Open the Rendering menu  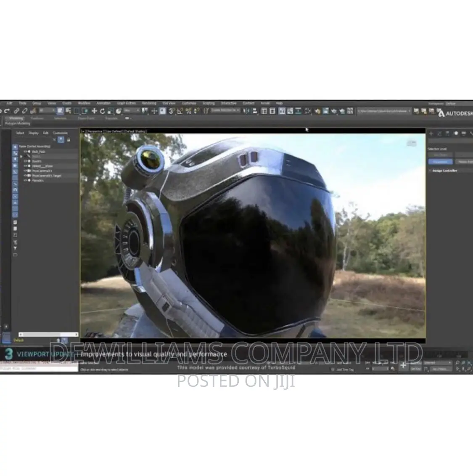pyautogui.click(x=149, y=104)
